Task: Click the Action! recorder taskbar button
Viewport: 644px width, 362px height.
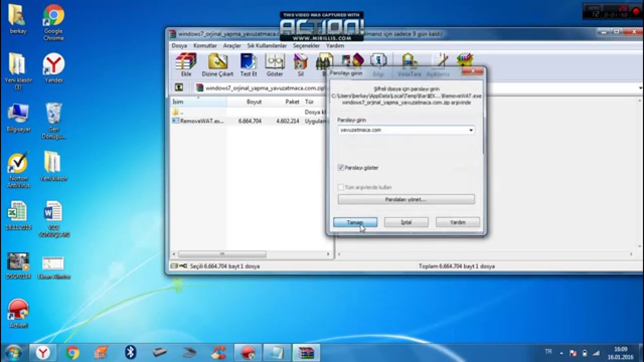Action: coord(247,352)
